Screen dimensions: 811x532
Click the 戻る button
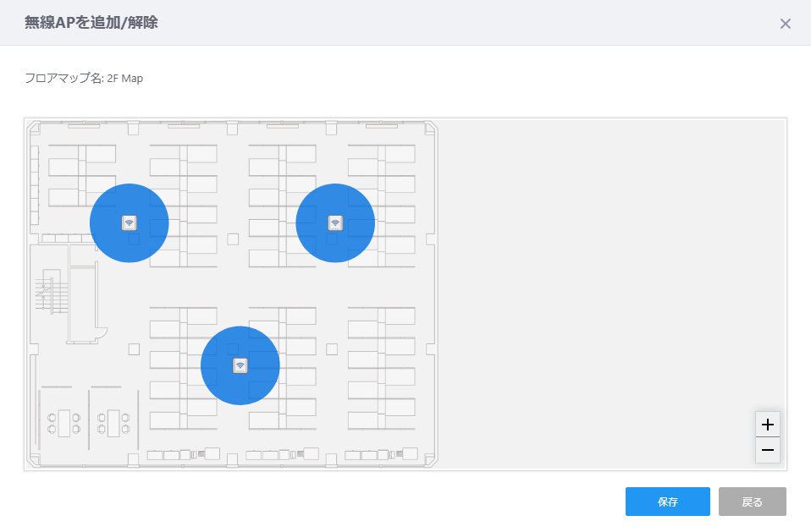click(752, 502)
